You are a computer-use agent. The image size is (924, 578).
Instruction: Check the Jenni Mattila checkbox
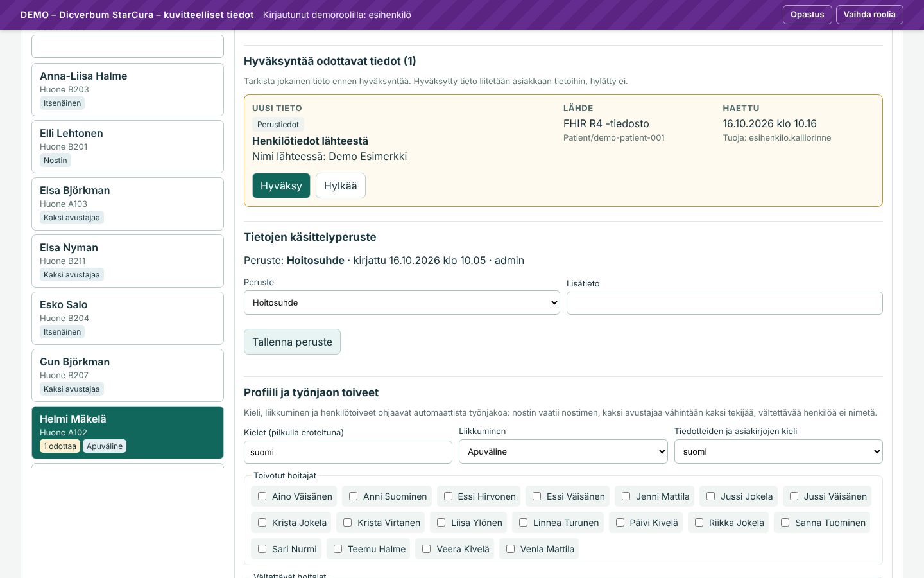click(x=626, y=496)
